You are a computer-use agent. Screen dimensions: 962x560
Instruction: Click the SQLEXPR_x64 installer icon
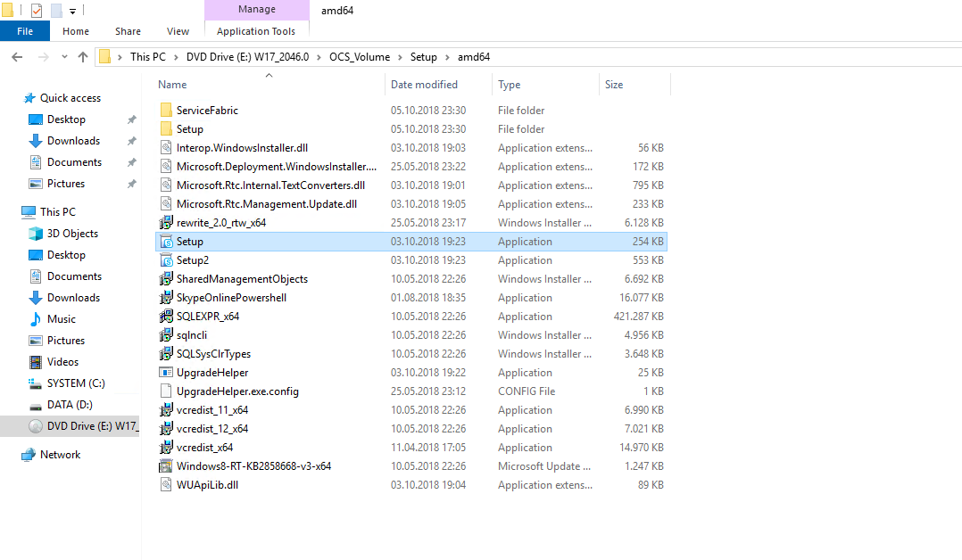pos(166,317)
